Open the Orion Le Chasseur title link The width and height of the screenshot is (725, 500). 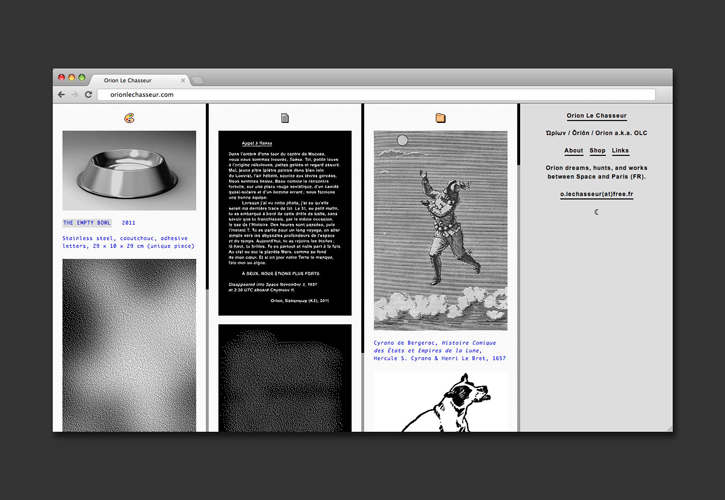tap(596, 116)
